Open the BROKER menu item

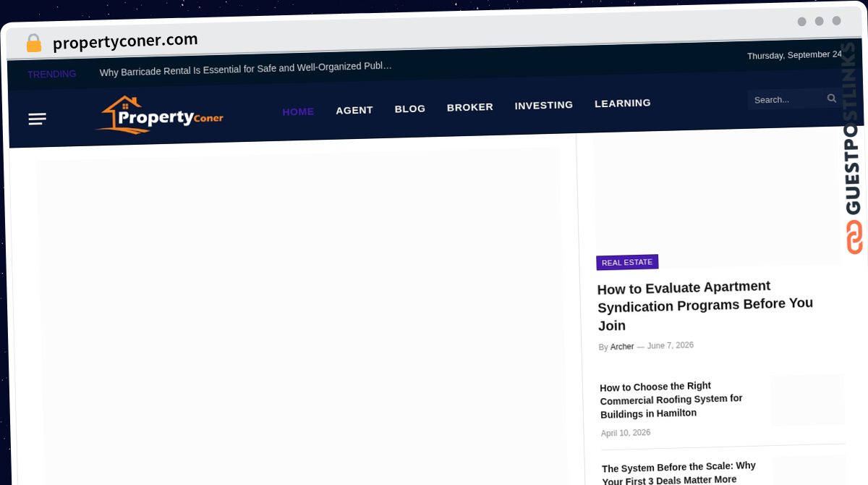click(x=470, y=107)
